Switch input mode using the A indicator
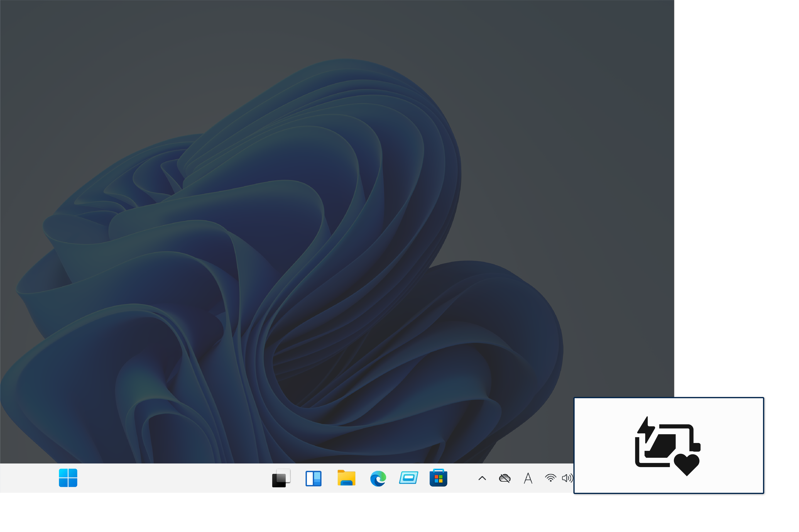 coord(528,478)
